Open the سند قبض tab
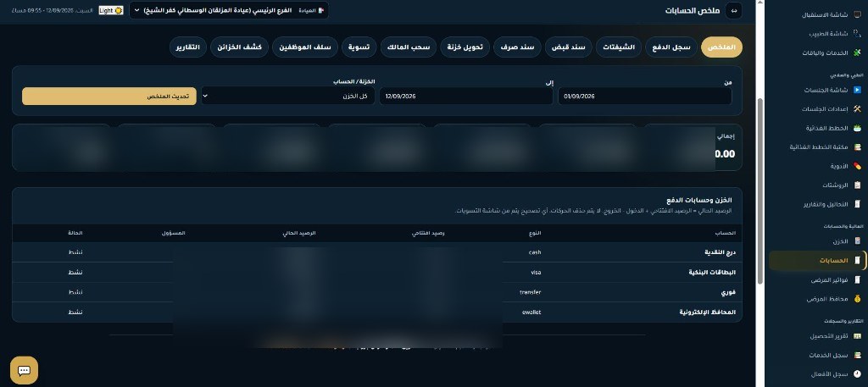Screen dimensions: 868x387 (568, 47)
